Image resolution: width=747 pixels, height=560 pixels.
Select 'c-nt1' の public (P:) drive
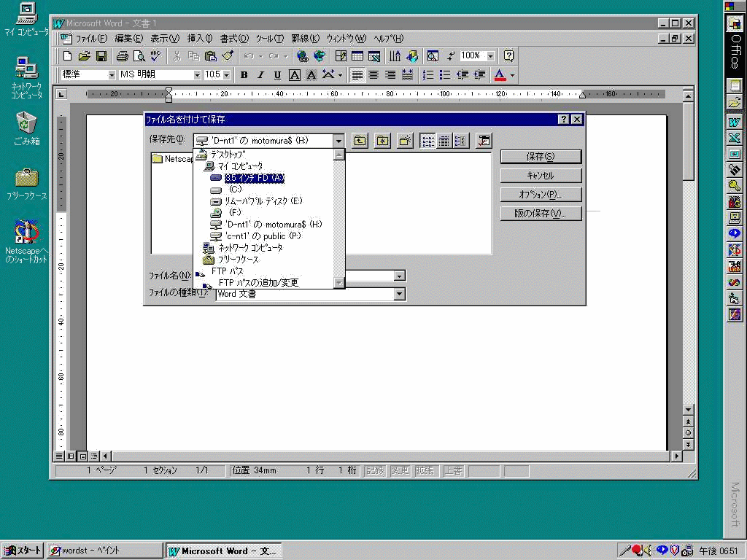click(x=263, y=236)
